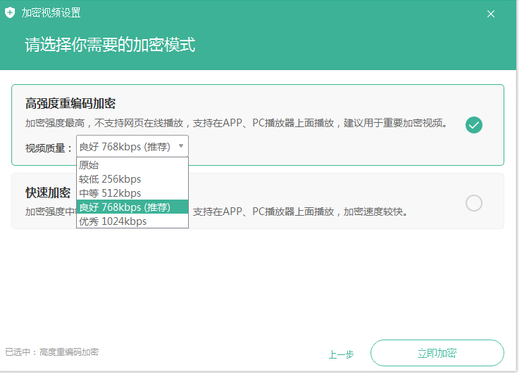Click the 视频质量： label
Viewport: 519px width, 373px height.
(x=49, y=148)
